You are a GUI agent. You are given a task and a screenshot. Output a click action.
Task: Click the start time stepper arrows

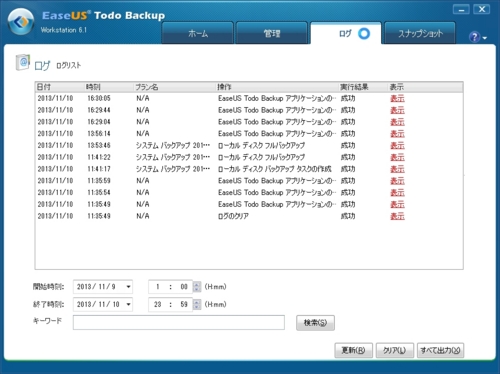[197, 287]
